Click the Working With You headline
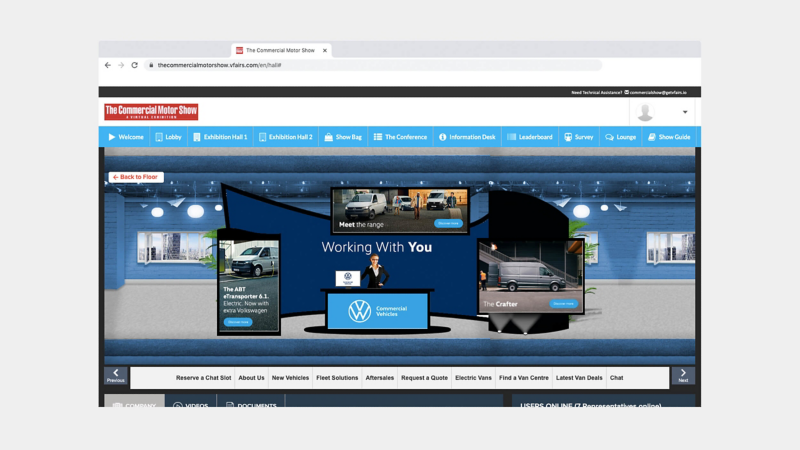The width and height of the screenshot is (800, 450). pyautogui.click(x=377, y=247)
